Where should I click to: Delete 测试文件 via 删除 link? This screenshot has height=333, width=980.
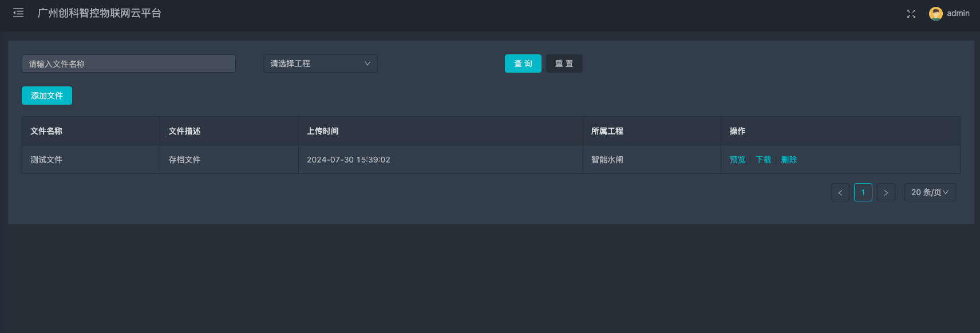(x=789, y=160)
